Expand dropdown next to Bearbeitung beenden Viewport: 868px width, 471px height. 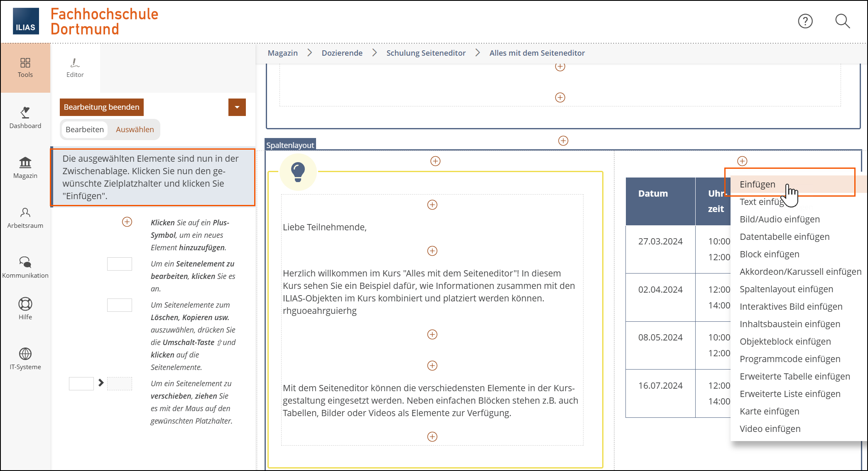(237, 107)
